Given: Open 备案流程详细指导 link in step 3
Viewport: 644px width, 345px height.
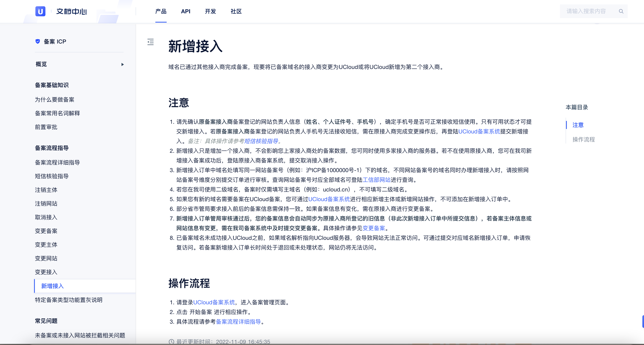Looking at the screenshot, I should point(238,322).
